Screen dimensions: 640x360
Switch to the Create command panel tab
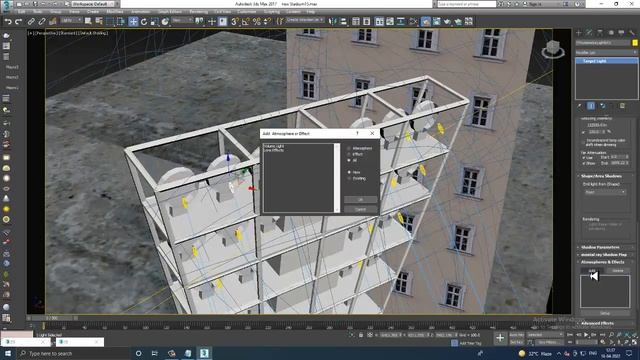tap(579, 32)
